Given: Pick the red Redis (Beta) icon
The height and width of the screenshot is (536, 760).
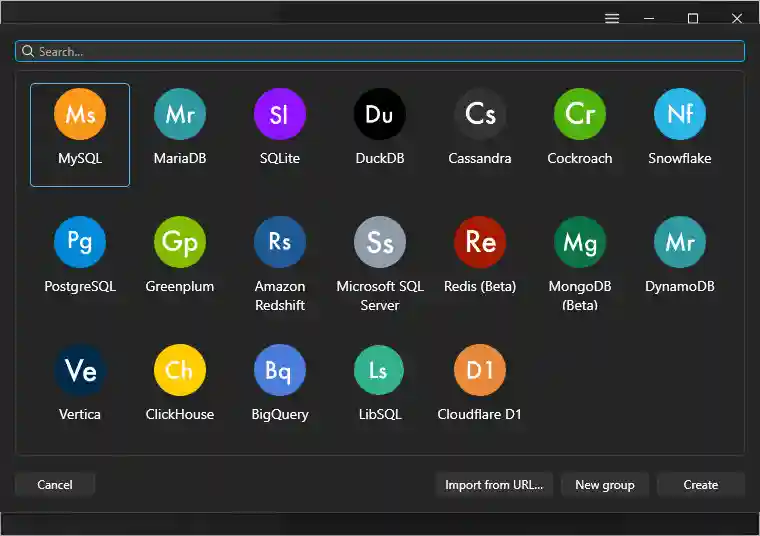Looking at the screenshot, I should (x=480, y=242).
